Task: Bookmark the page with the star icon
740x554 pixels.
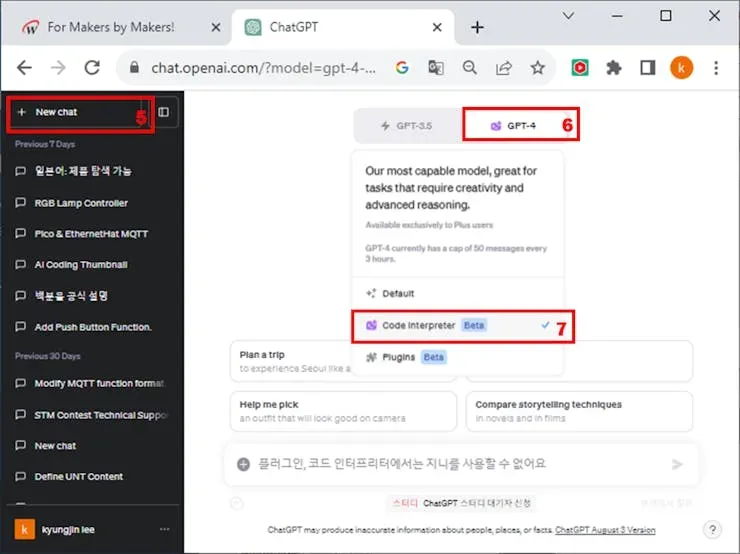Action: (538, 68)
